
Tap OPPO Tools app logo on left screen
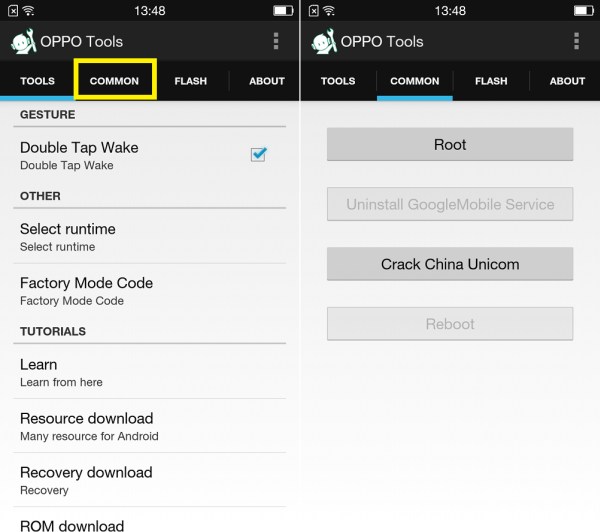pyautogui.click(x=23, y=41)
